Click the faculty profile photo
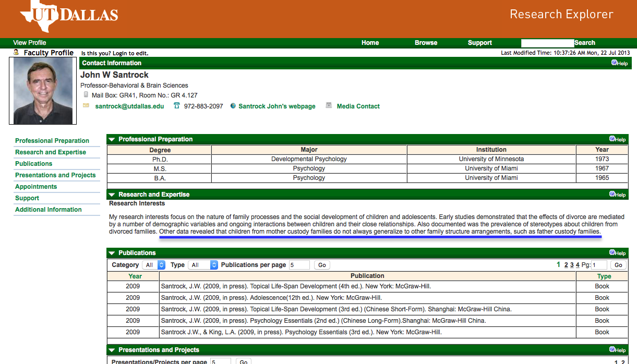Image resolution: width=637 pixels, height=364 pixels. (43, 90)
